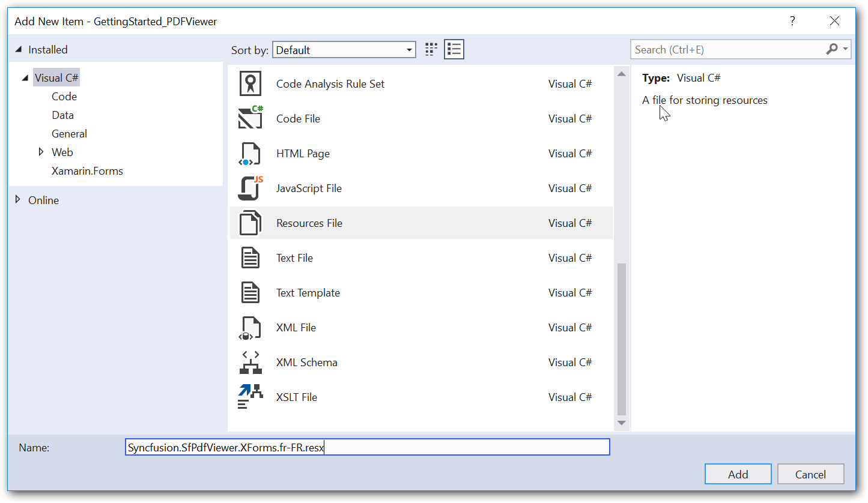Screen dimensions: 868x503
Task: Click the search magnifier icon
Action: point(832,50)
